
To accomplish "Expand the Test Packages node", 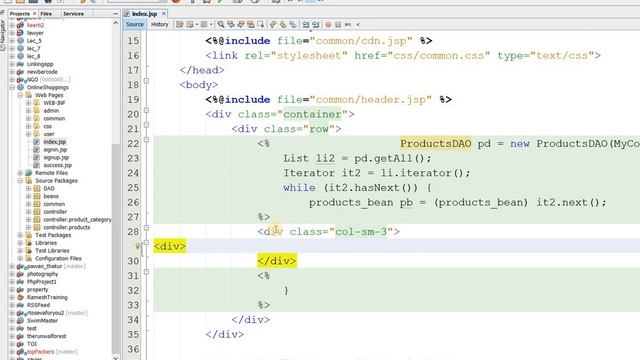I will point(20,235).
